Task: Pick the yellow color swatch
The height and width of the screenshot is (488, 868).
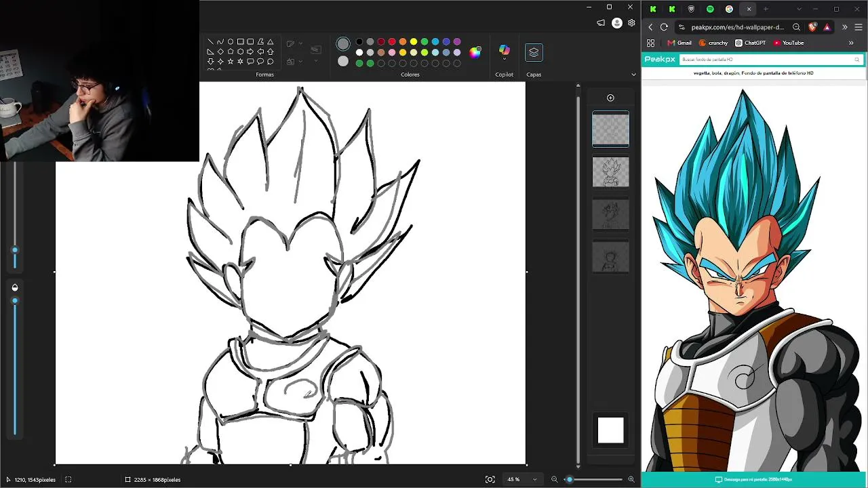Action: pyautogui.click(x=414, y=42)
